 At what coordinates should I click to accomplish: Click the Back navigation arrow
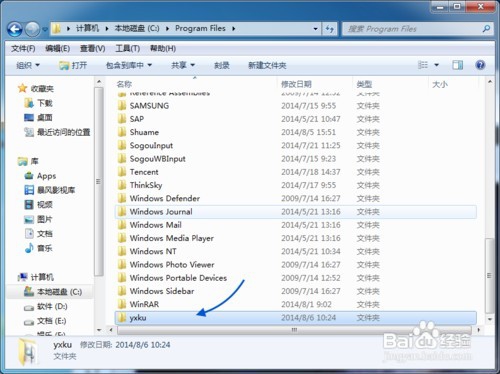15,29
